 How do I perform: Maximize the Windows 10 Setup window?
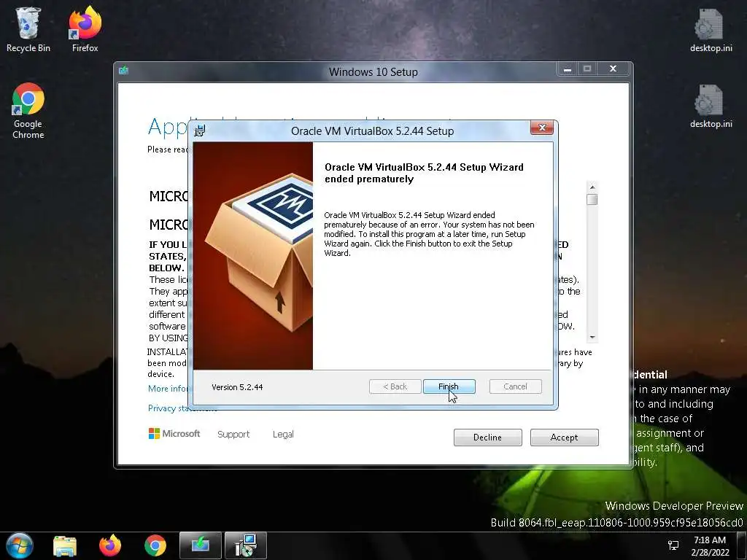587,69
